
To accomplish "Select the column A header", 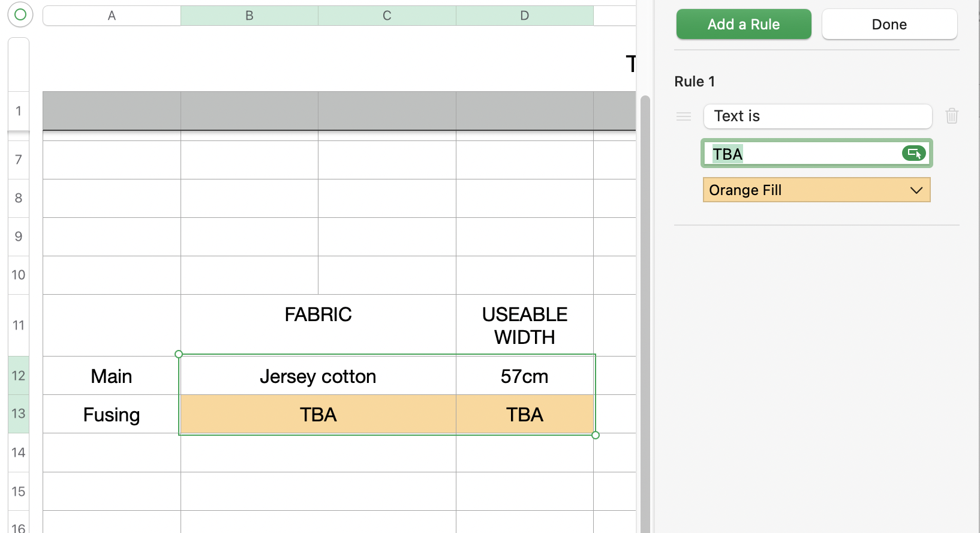I will tap(112, 16).
